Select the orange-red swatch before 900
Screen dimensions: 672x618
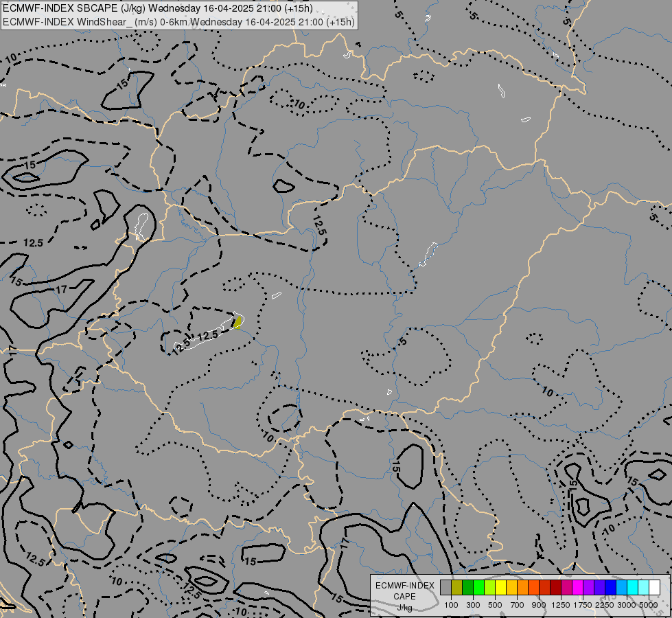(x=533, y=587)
